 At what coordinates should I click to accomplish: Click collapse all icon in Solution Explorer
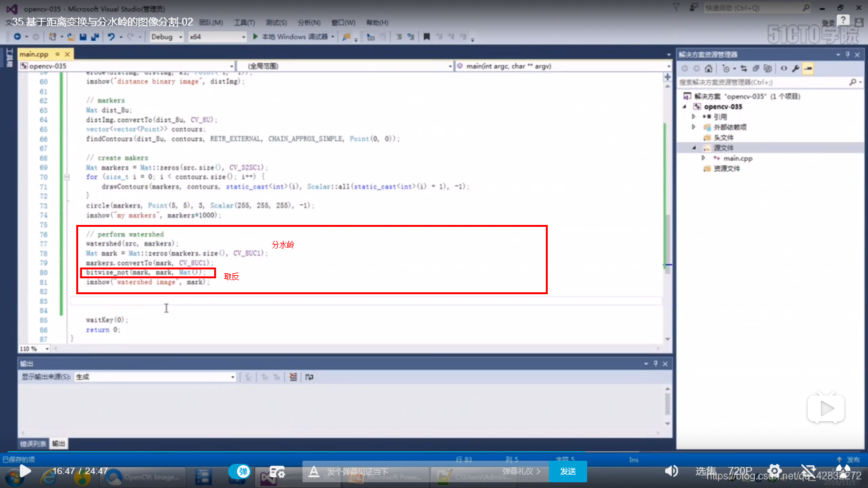[756, 68]
